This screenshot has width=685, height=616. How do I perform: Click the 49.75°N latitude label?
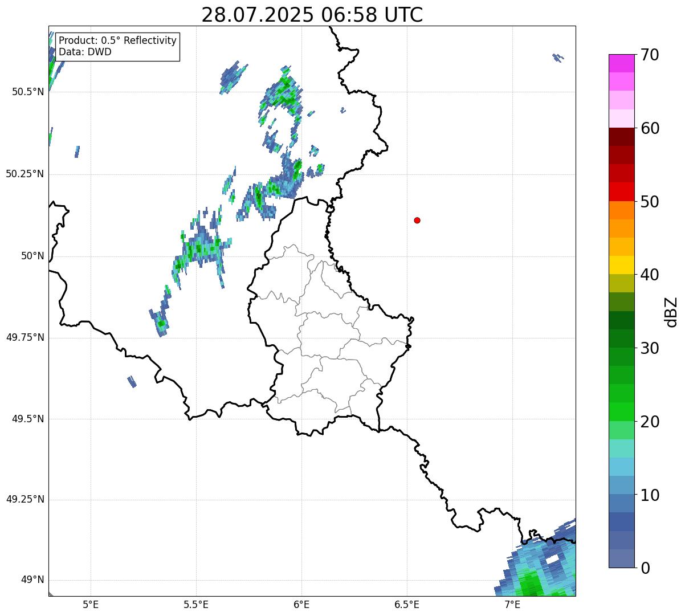pos(25,337)
